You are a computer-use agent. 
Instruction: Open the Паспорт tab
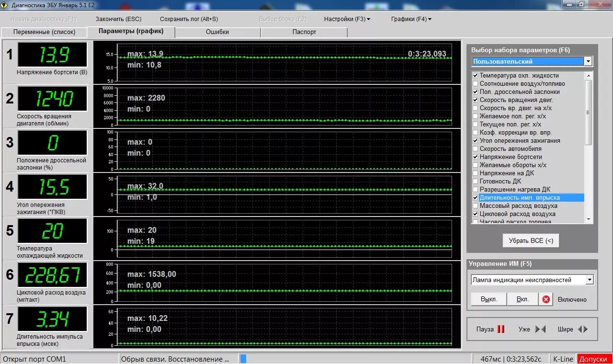click(x=304, y=32)
